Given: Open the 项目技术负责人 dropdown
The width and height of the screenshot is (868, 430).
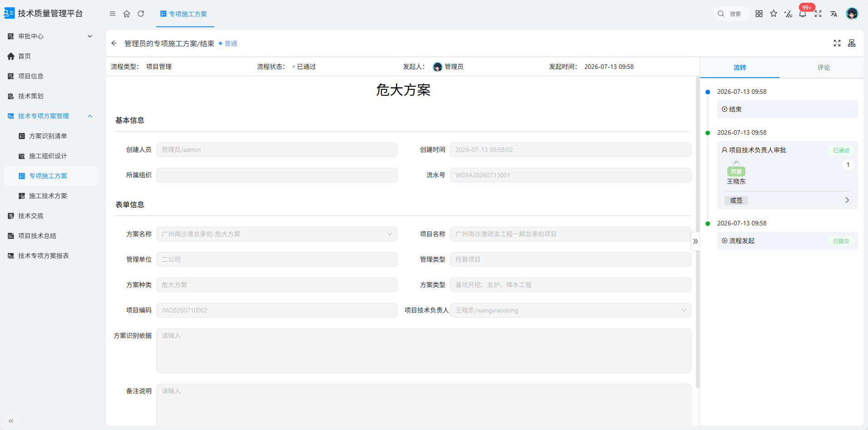Looking at the screenshot, I should click(x=571, y=310).
